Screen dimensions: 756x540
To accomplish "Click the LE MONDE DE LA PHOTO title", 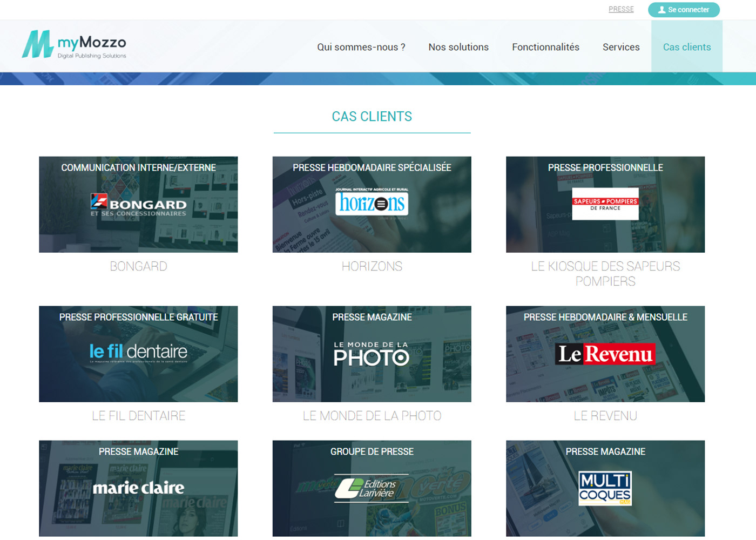I will coord(372,416).
